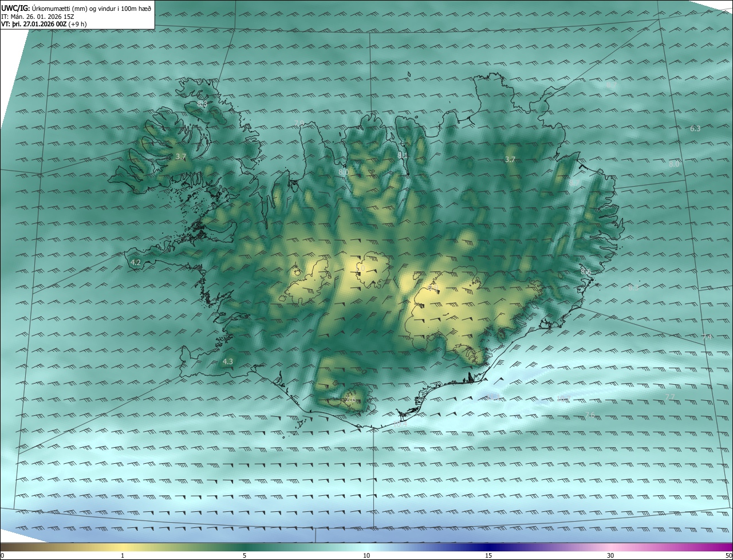Click the "15" tick label on the color scale
This screenshot has height=560, width=733.
coord(488,555)
